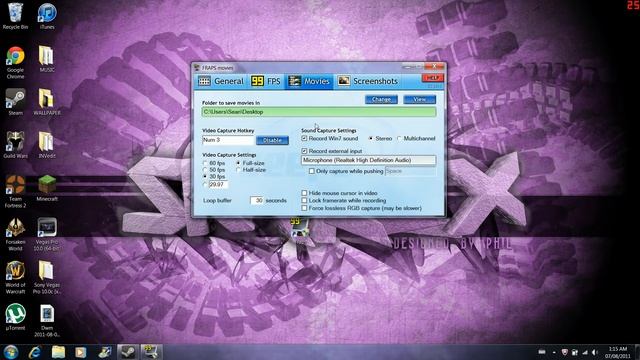Viewport: 640px width, 360px height.
Task: Click the FRAPS taskbar button
Action: click(151, 352)
